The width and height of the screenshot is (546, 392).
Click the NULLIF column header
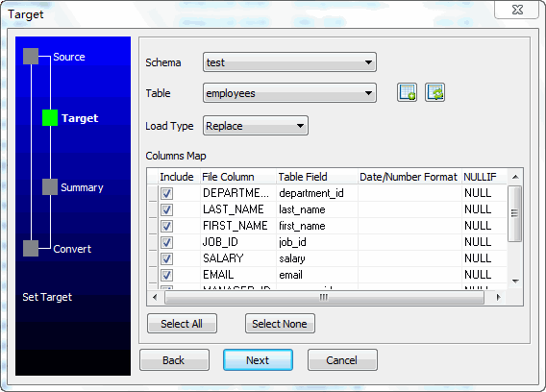pyautogui.click(x=484, y=177)
